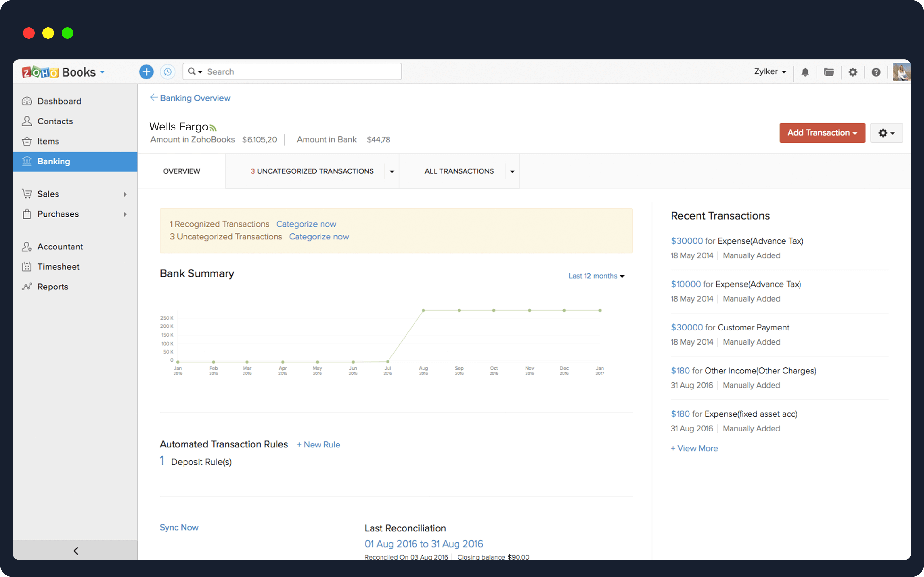This screenshot has width=924, height=577.
Task: Open the help question mark icon
Action: tap(876, 72)
